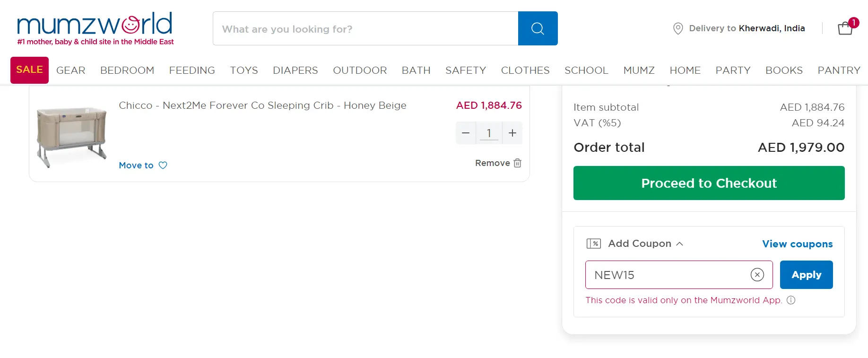This screenshot has height=358, width=868.
Task: Open the FEEDING category menu
Action: [192, 70]
